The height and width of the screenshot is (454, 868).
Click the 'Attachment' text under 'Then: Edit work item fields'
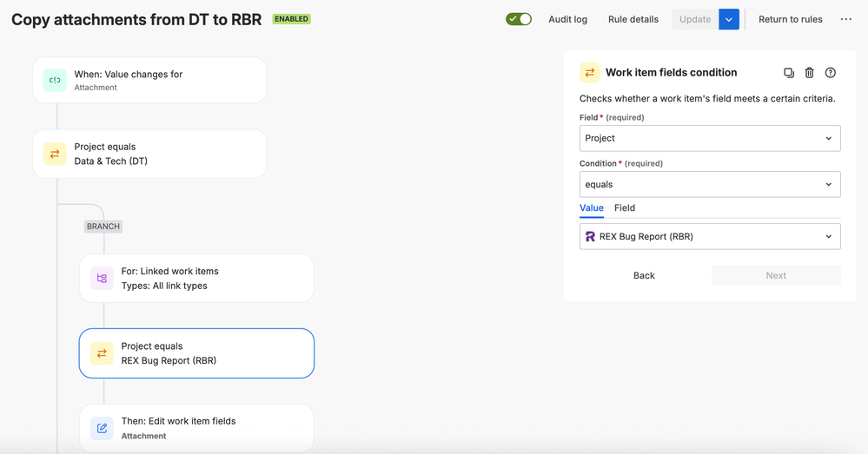(x=144, y=436)
